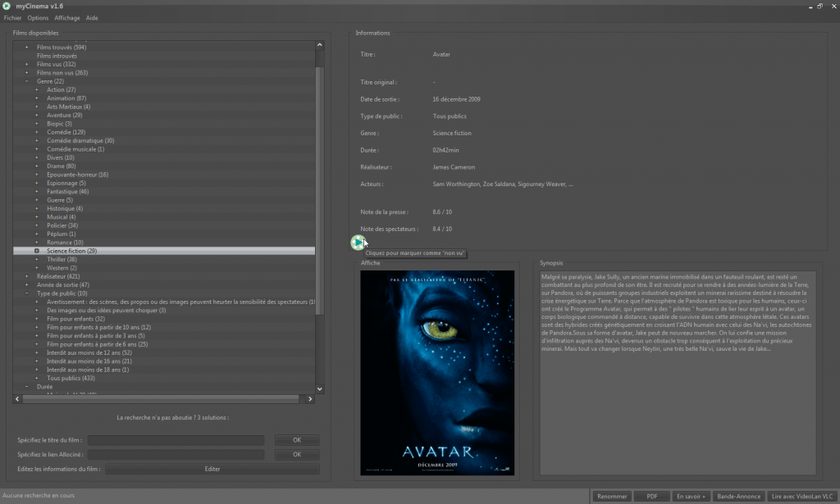
Task: Expand the Réalisateur (421) node
Action: pyautogui.click(x=27, y=277)
